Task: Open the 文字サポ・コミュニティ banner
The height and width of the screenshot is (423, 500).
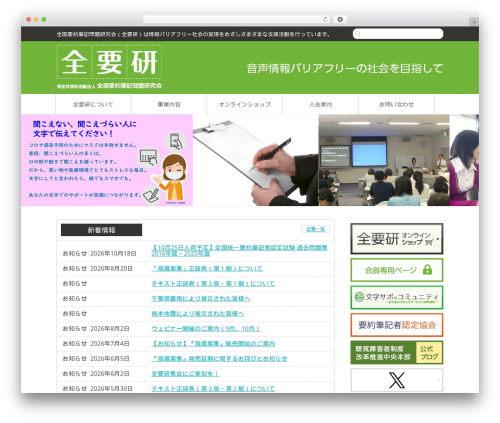Action: pyautogui.click(x=397, y=297)
